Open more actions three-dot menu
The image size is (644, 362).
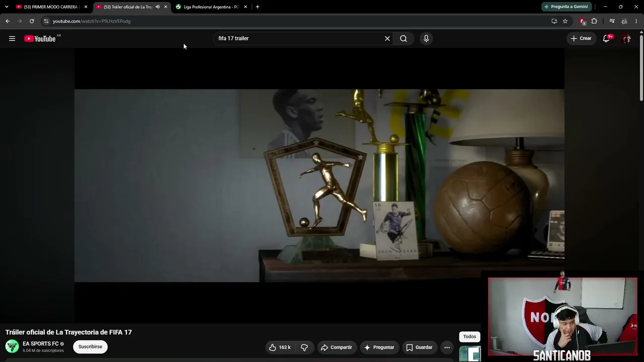(x=447, y=347)
